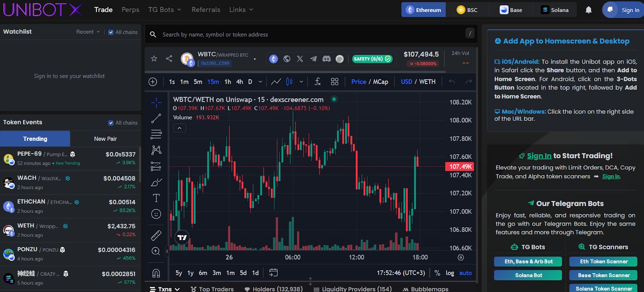644x292 pixels.
Task: Open the go-to-date calendar icon
Action: (x=273, y=273)
